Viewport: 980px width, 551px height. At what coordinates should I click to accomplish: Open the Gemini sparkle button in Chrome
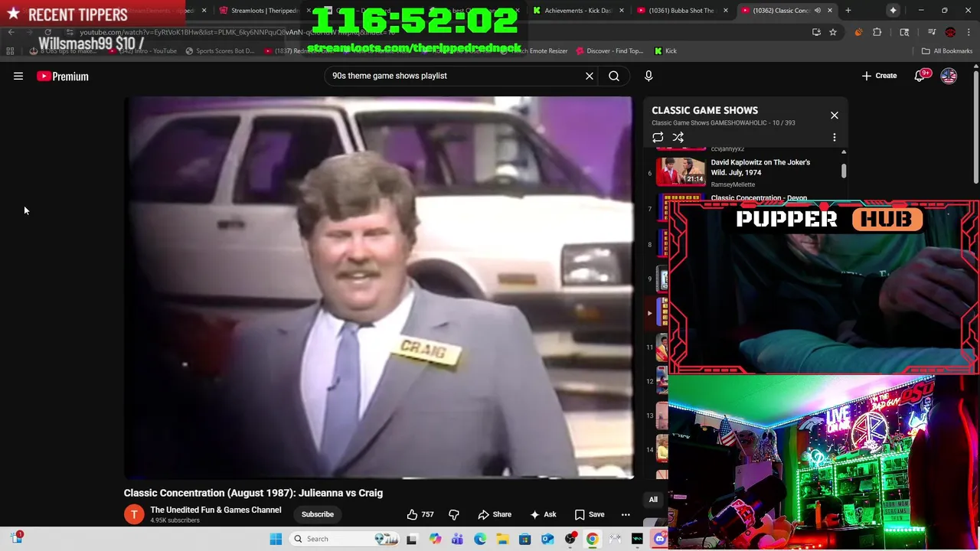893,11
